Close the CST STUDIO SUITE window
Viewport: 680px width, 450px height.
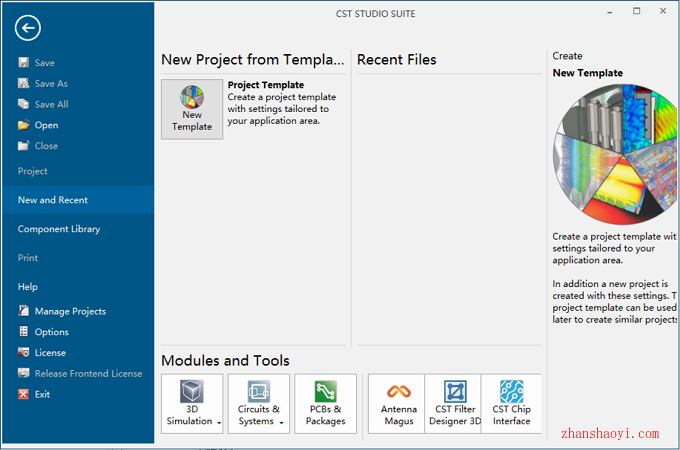pyautogui.click(x=663, y=11)
